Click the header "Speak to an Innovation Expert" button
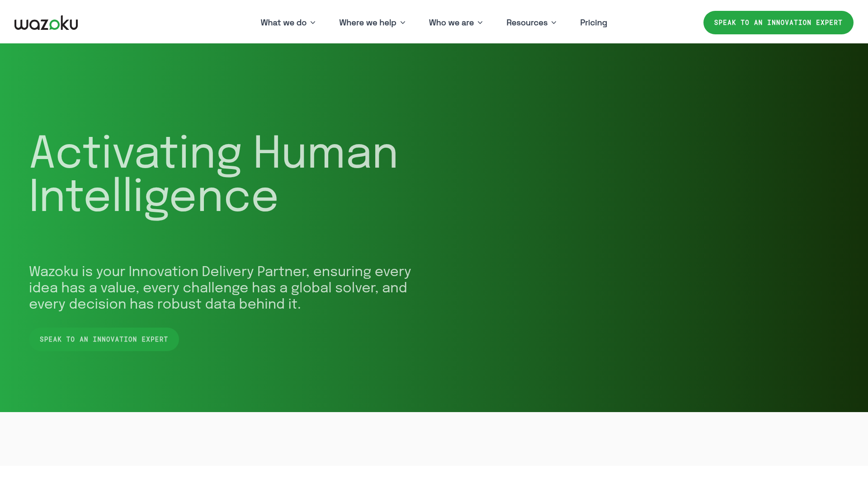Viewport: 868px width, 488px height. pos(778,22)
